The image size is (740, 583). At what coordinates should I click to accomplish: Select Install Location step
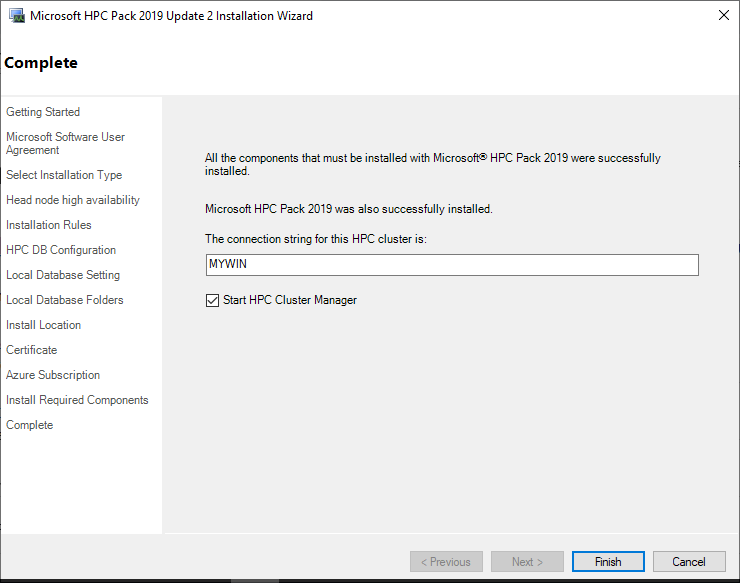tap(43, 325)
